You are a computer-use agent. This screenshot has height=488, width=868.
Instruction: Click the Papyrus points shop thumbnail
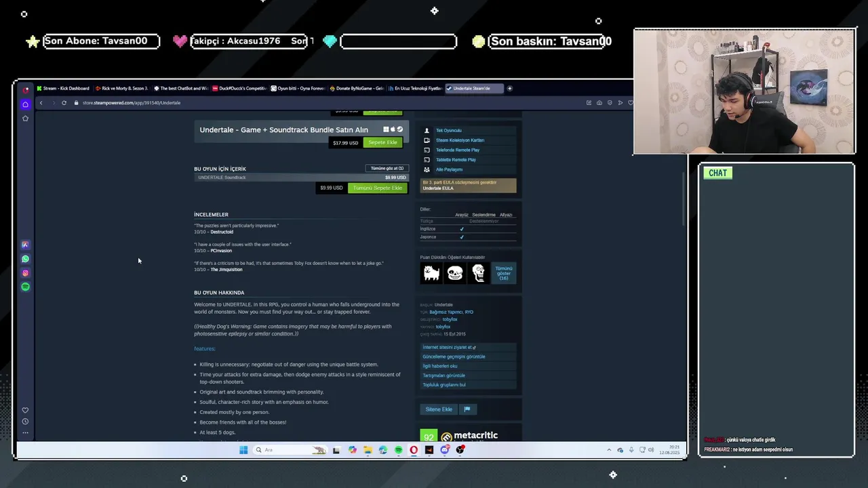click(x=479, y=273)
